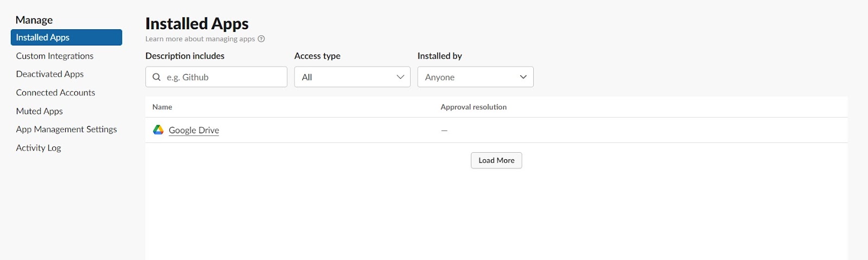
Task: Click the Google Drive app icon
Action: (158, 130)
